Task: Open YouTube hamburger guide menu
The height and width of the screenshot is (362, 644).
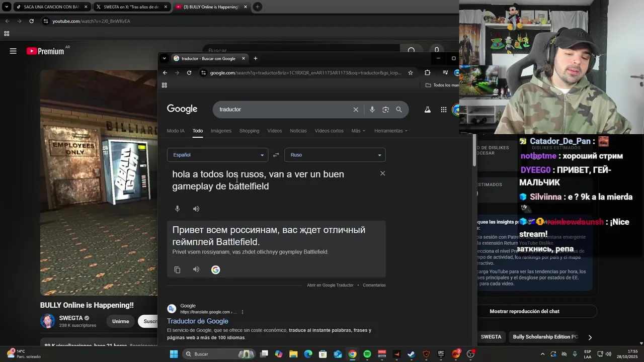Action: 13,51
